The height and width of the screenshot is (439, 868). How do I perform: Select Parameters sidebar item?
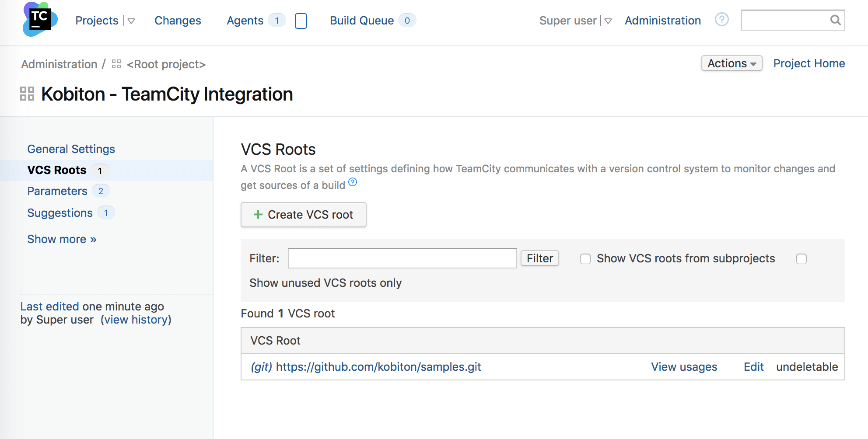click(x=57, y=191)
